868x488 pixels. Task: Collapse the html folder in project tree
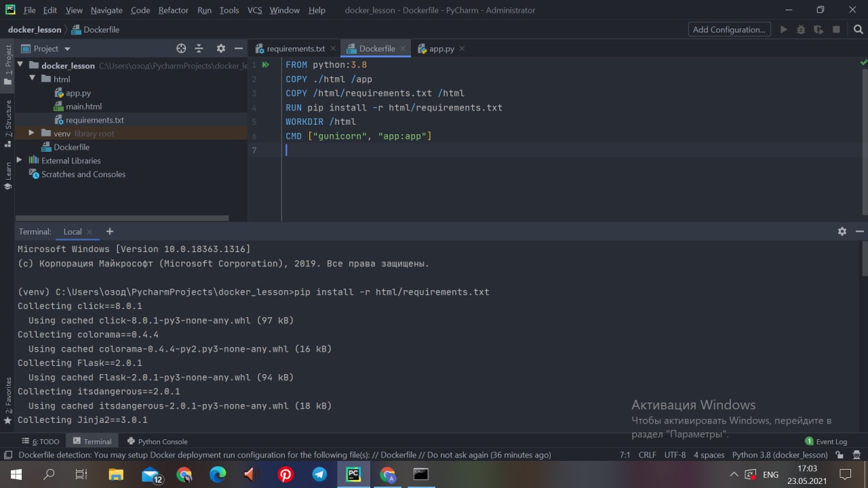pyautogui.click(x=32, y=79)
